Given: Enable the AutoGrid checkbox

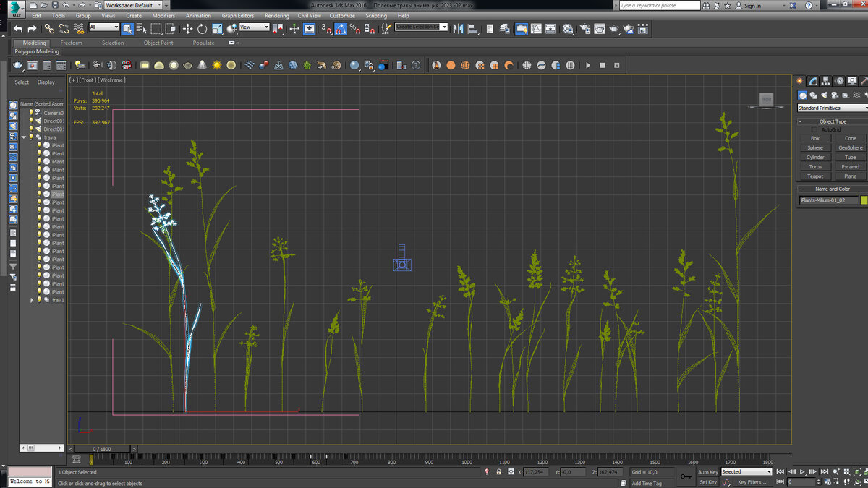Looking at the screenshot, I should point(814,129).
